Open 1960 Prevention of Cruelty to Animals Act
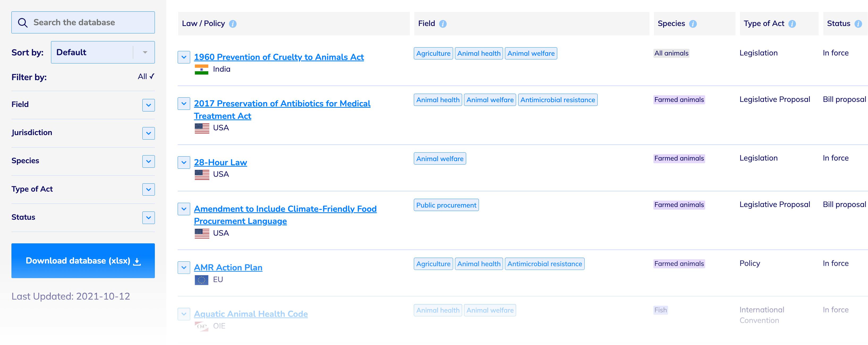 [x=279, y=57]
